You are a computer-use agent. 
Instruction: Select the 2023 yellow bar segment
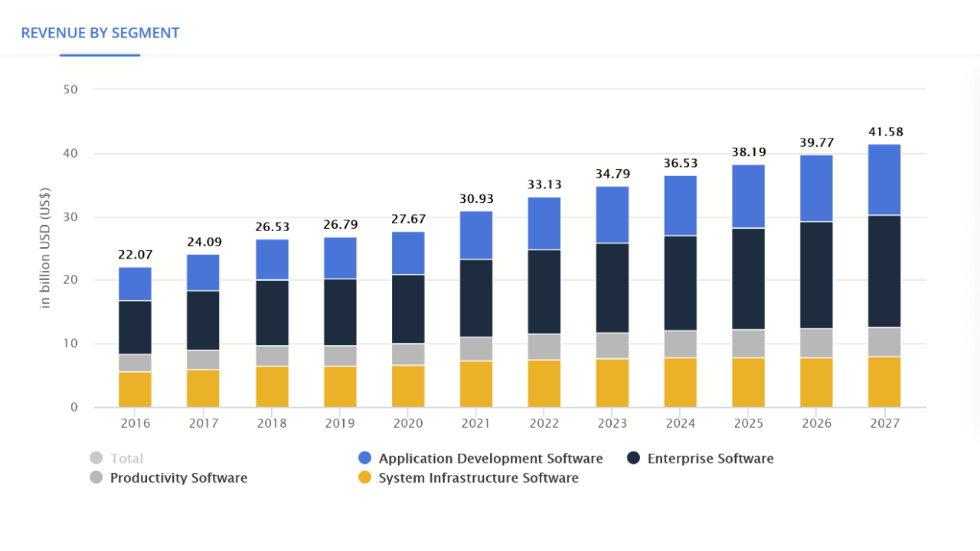(x=612, y=383)
